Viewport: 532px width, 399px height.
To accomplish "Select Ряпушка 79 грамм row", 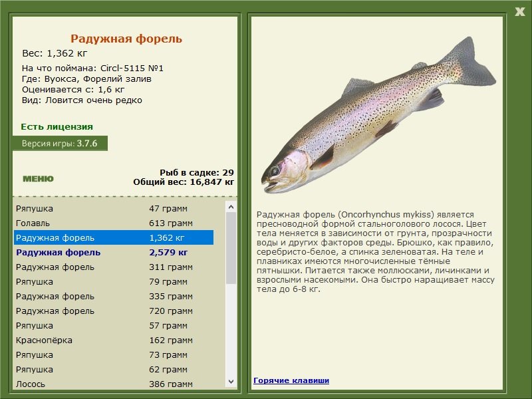I will coord(114,281).
